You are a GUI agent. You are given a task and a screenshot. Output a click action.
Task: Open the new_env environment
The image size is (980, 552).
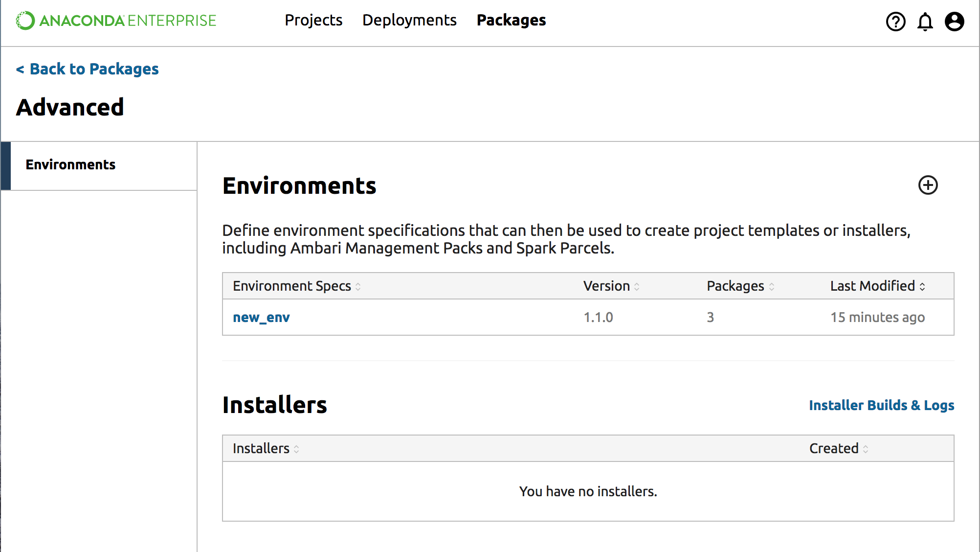coord(261,318)
